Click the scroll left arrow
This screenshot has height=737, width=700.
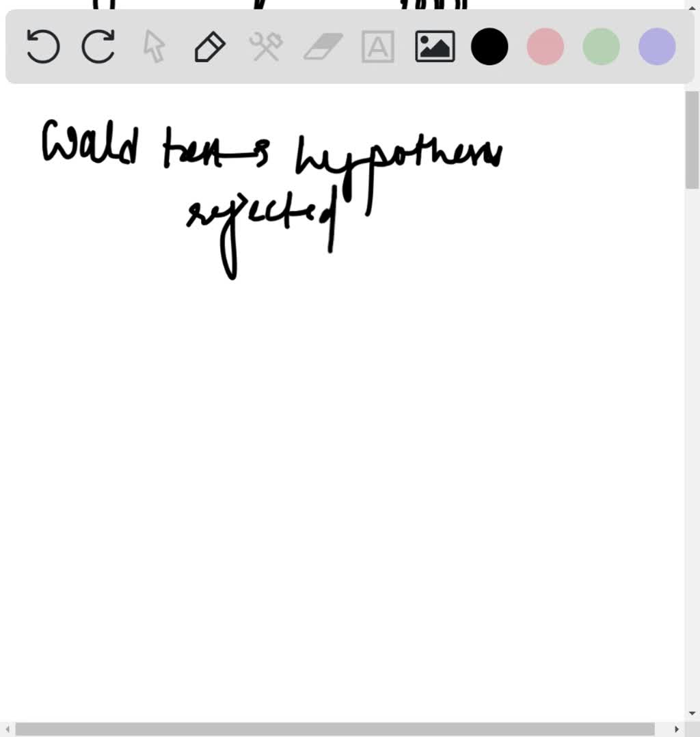click(x=7, y=729)
